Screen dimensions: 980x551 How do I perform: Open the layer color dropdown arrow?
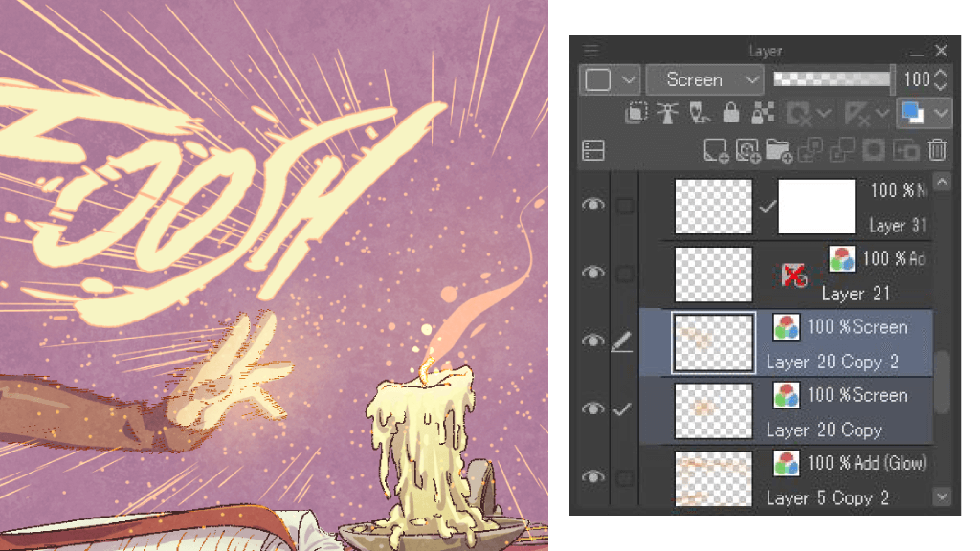coord(941,114)
